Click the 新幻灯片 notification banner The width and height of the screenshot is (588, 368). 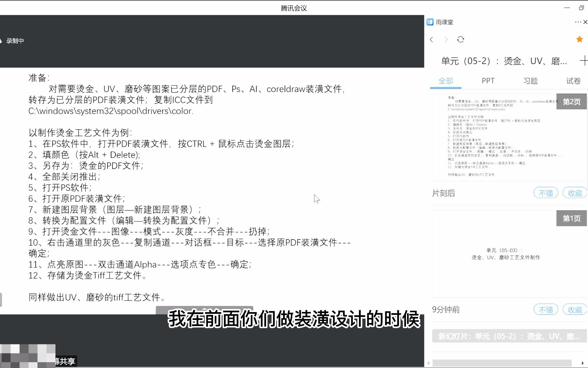coord(509,336)
